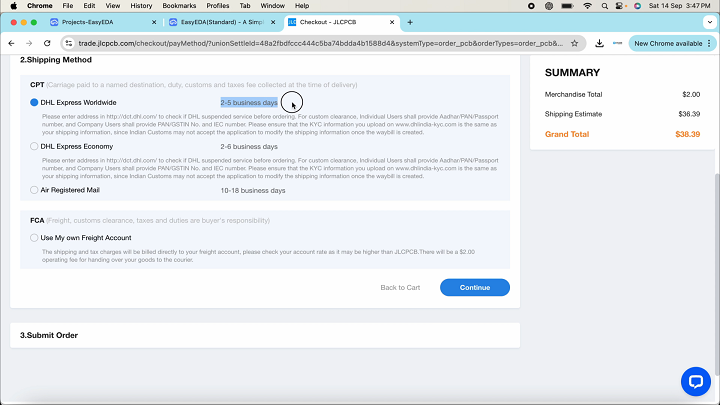Click Merchandise Total amount $2.00
Image resolution: width=720 pixels, height=405 pixels.
[x=691, y=94]
